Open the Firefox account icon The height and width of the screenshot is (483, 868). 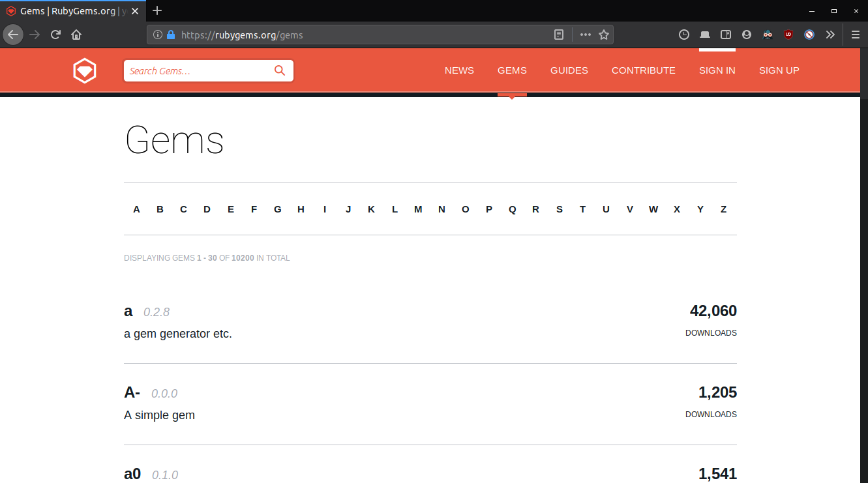tap(747, 35)
